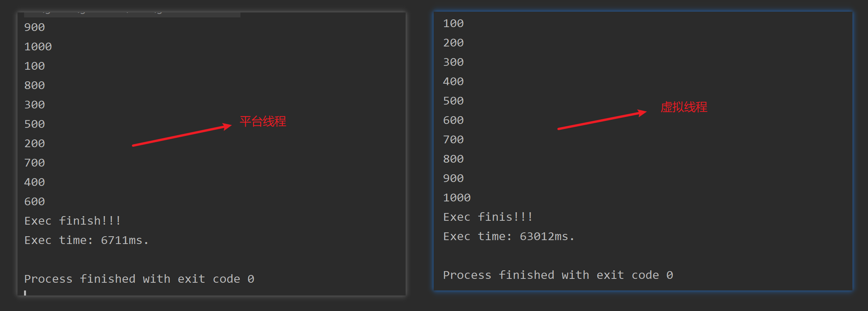Click the '600' line in the 平台线程 console output

(x=35, y=202)
